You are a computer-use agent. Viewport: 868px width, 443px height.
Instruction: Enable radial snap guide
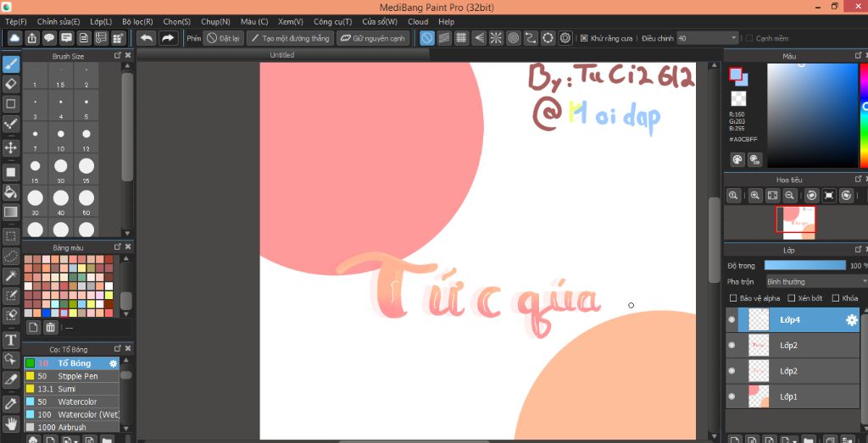(x=496, y=38)
